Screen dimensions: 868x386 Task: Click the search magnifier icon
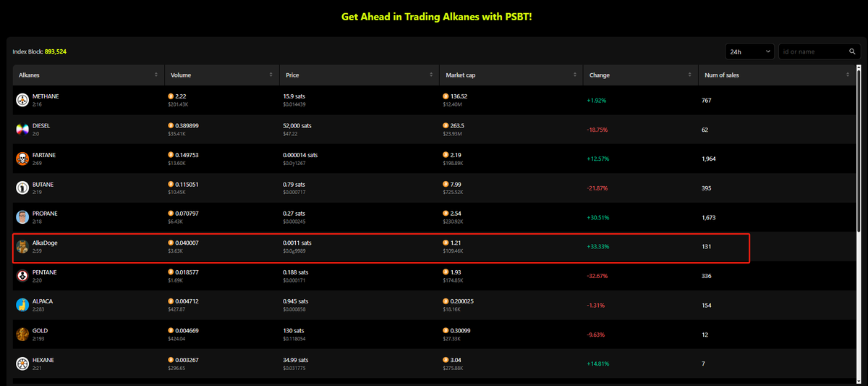(852, 51)
